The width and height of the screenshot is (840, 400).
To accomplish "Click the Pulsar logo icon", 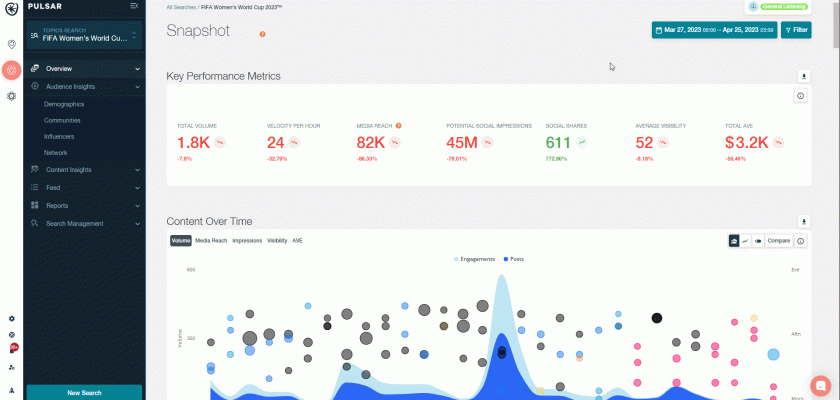I will (x=11, y=8).
